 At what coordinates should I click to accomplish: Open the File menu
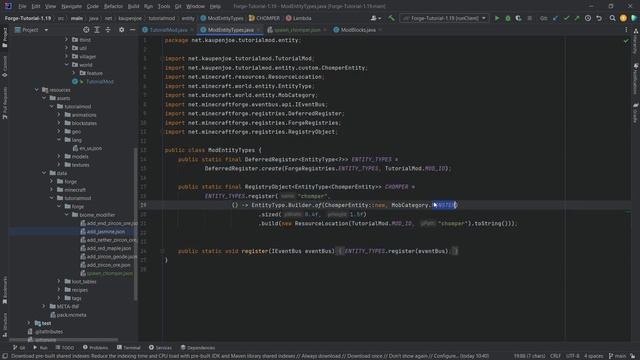[22, 6]
